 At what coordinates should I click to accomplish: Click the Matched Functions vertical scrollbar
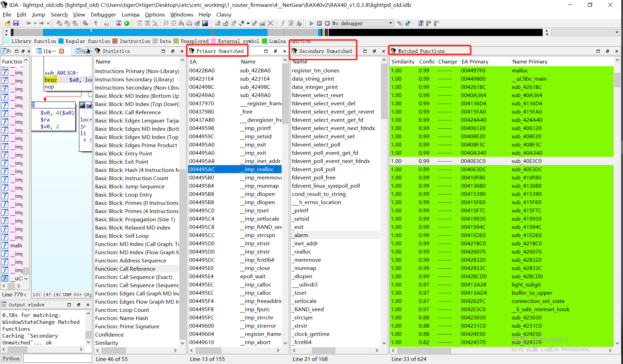coord(617,202)
